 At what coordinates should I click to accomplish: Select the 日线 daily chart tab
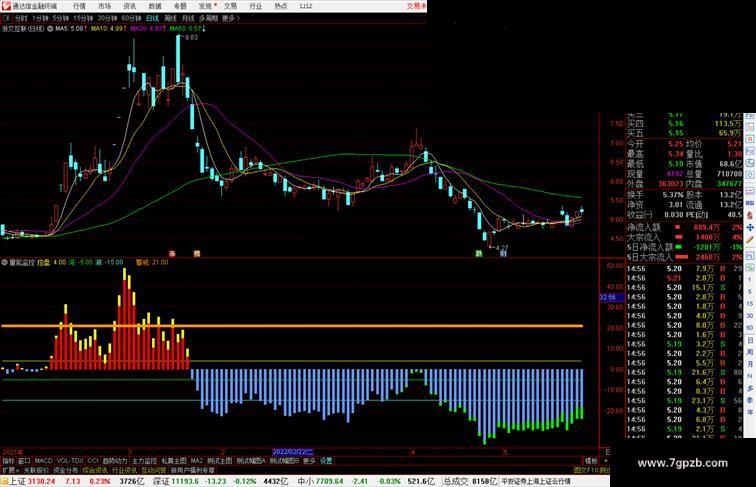tap(152, 18)
